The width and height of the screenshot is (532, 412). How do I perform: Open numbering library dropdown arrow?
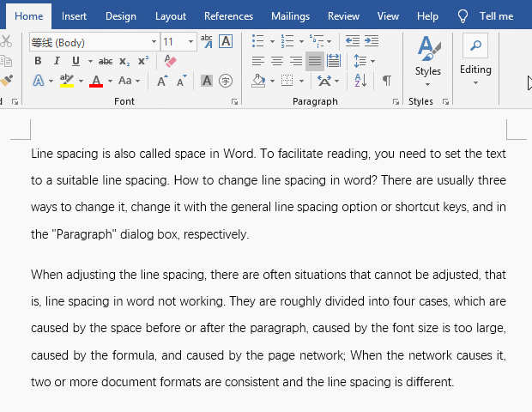pos(301,42)
